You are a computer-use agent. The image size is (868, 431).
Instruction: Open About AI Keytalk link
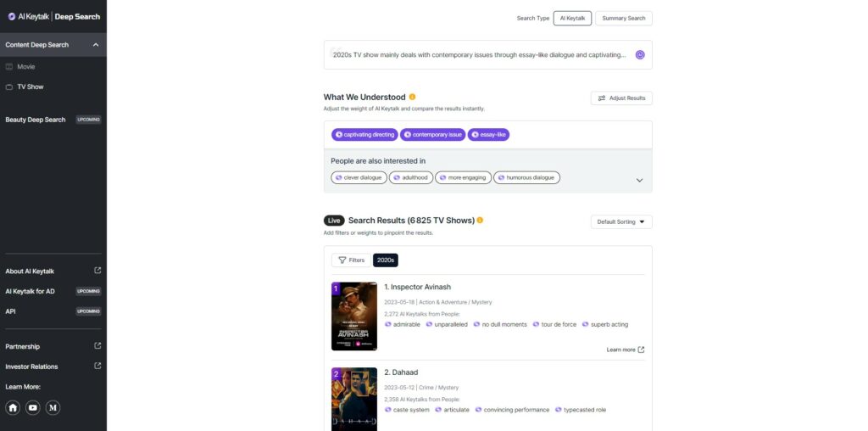click(30, 271)
